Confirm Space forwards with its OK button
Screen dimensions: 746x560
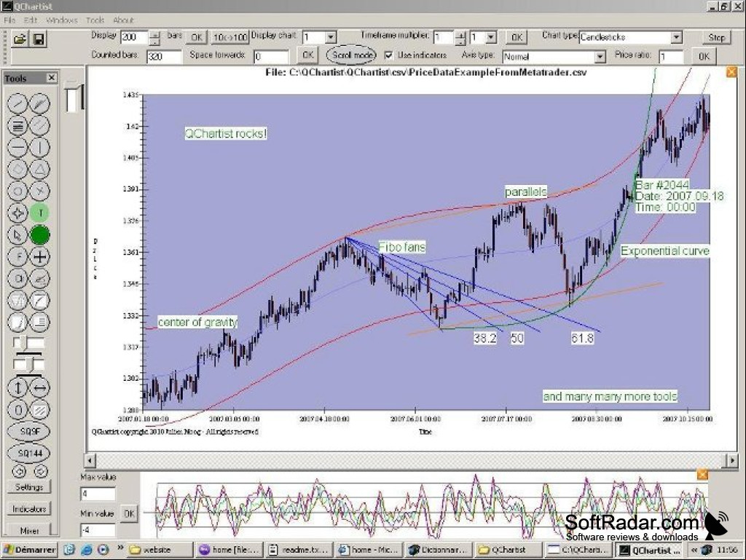[307, 55]
